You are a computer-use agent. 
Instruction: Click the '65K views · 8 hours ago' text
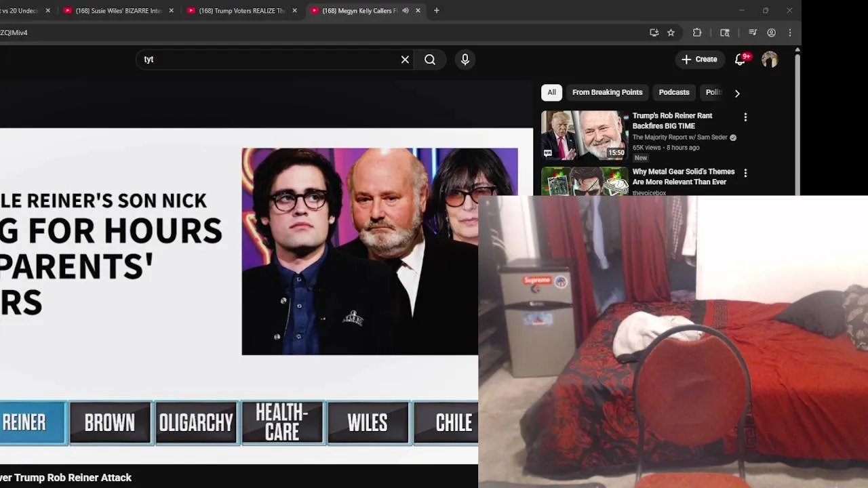[x=666, y=148]
